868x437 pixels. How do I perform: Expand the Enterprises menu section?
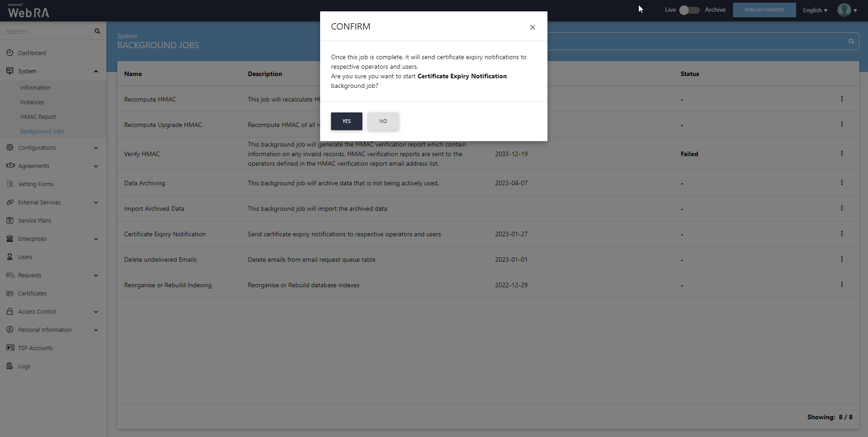[95, 239]
